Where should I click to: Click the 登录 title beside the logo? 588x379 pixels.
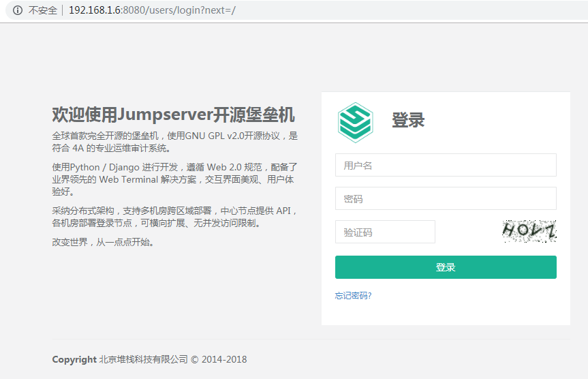pyautogui.click(x=408, y=120)
